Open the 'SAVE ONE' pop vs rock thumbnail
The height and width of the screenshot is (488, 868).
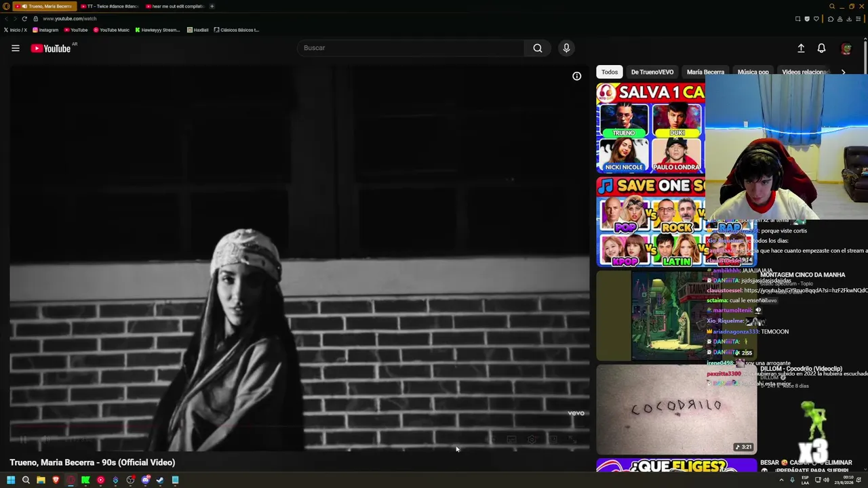point(651,222)
